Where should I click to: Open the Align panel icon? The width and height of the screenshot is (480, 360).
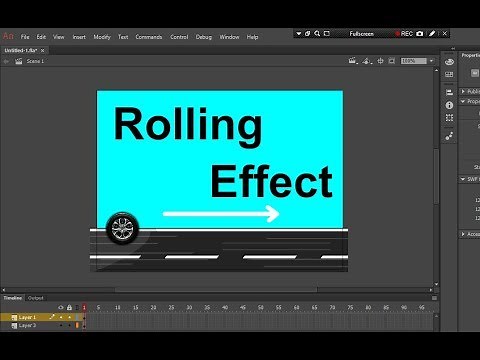[449, 92]
